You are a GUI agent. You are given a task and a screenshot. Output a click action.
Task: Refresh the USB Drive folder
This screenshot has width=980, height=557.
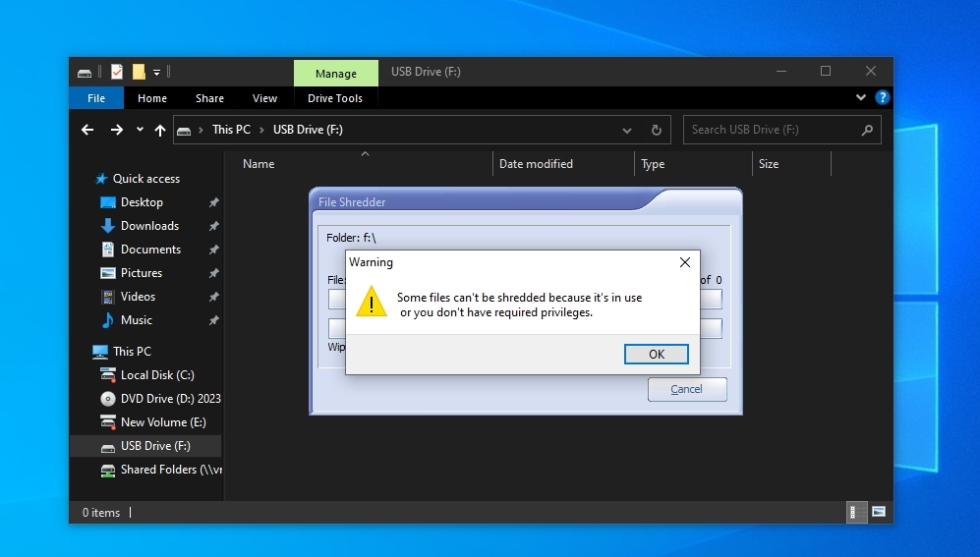657,130
